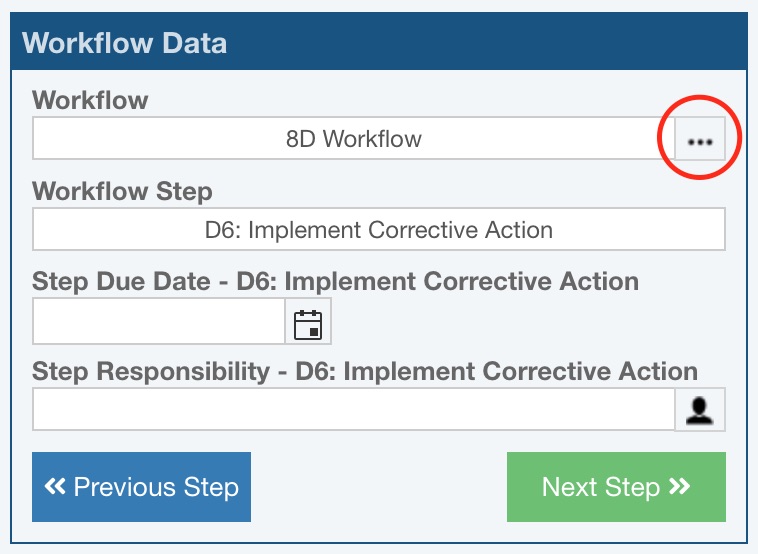Open the calendar date picker icon
The width and height of the screenshot is (758, 554).
(308, 321)
